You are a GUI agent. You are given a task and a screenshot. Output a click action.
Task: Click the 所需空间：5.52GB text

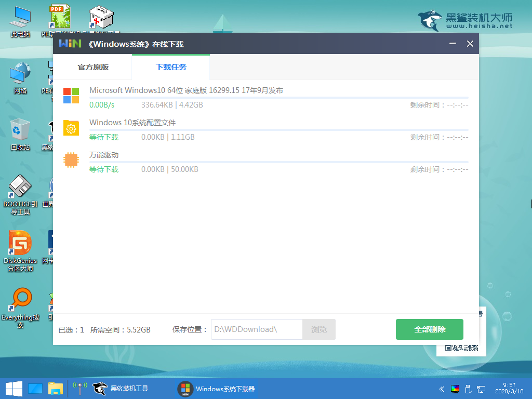[x=121, y=330]
